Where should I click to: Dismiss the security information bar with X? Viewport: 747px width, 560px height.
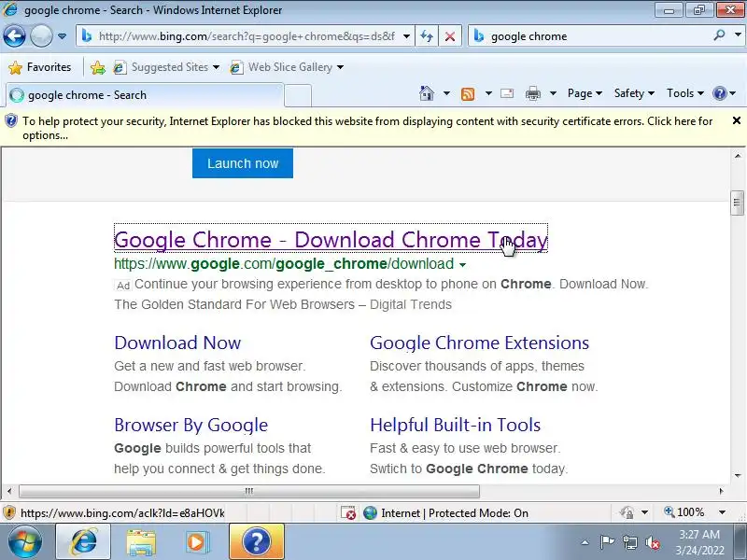(x=736, y=121)
